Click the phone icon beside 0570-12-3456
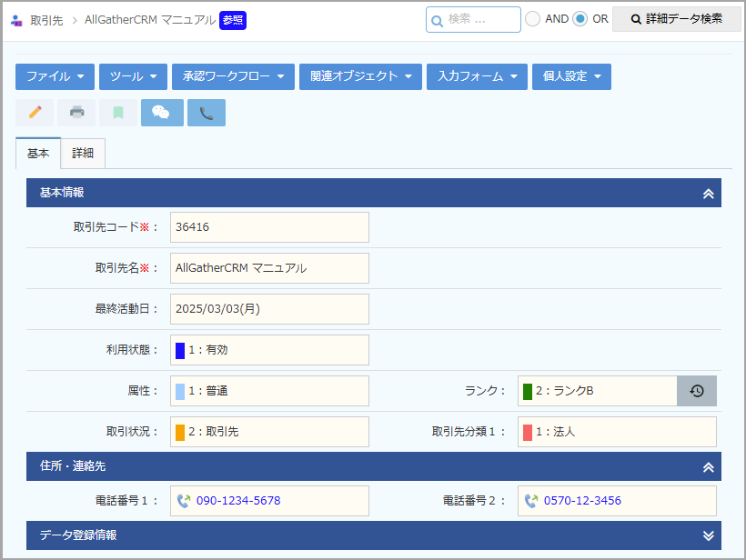This screenshot has height=560, width=746. [531, 501]
